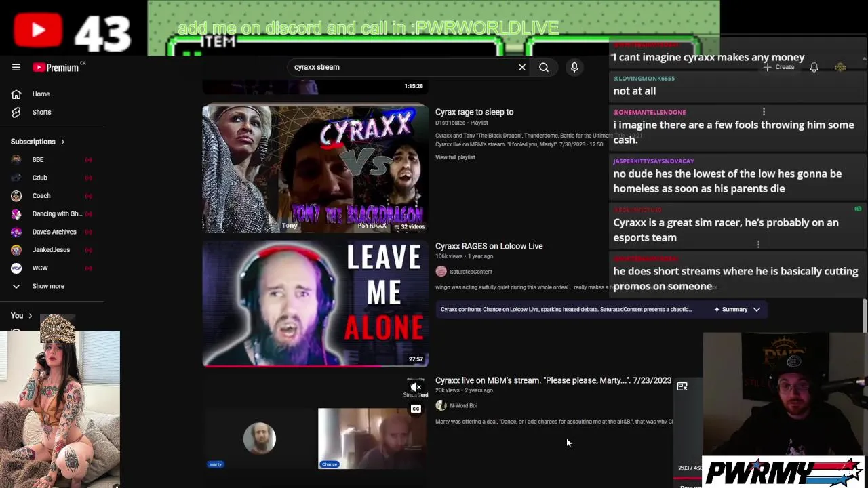Open the hamburger guide menu
Image resolution: width=868 pixels, height=488 pixels.
tap(16, 67)
